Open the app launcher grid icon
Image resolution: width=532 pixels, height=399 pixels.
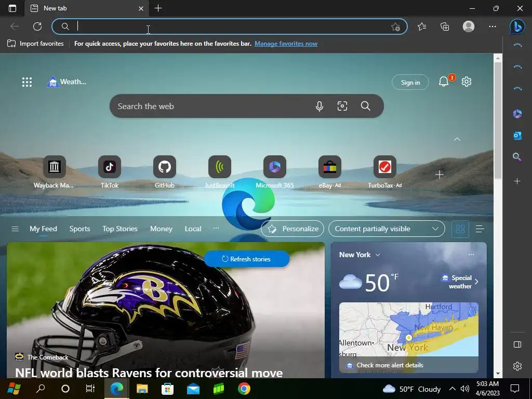27,82
